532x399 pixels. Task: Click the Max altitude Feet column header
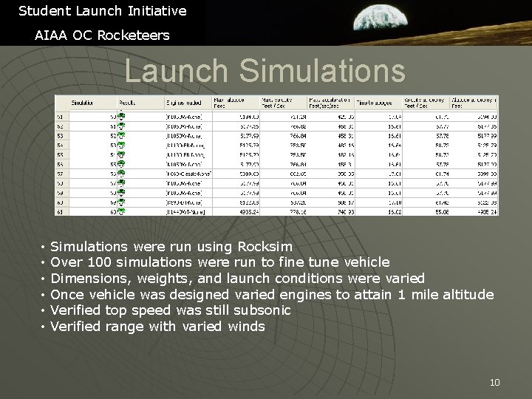(236, 103)
